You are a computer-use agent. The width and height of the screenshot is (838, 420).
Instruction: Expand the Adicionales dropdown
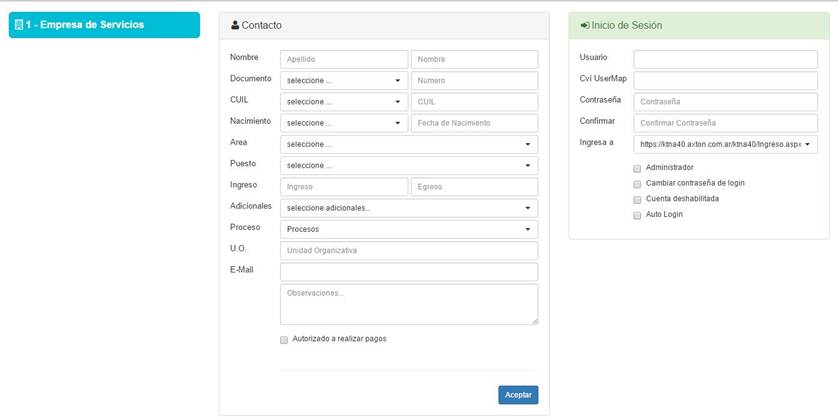(x=408, y=208)
